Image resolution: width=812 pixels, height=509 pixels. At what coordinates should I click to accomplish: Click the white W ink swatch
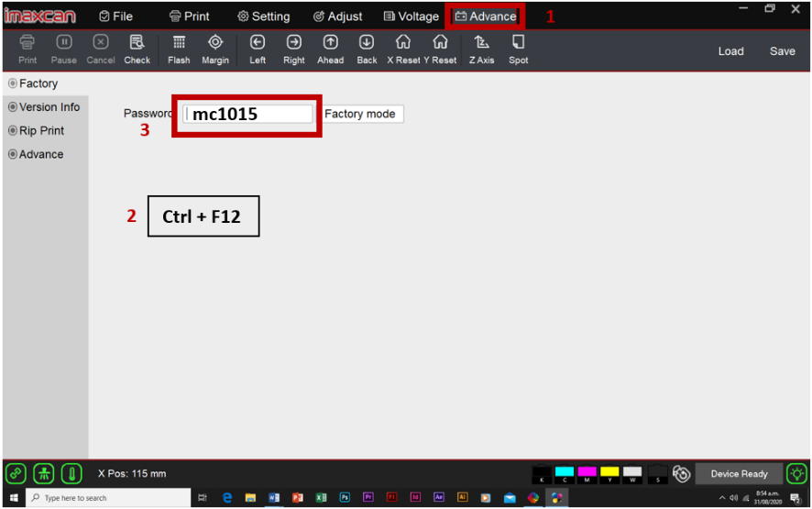[x=632, y=474]
